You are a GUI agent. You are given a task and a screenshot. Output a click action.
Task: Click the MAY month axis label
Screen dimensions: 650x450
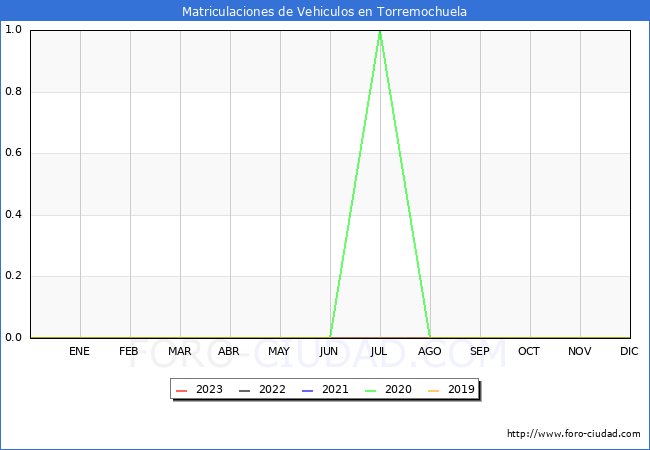click(279, 351)
